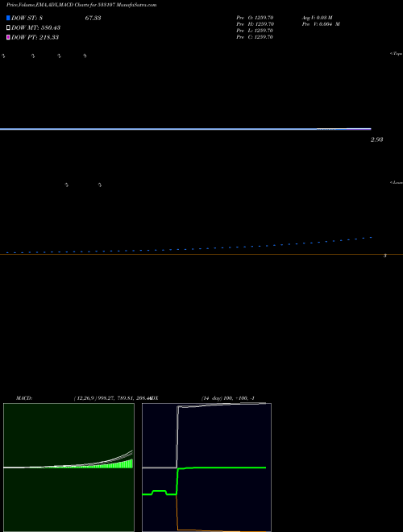This screenshot has height=532, width=403.
Task: Click the ADX (14 day) values text
Action: (228, 398)
